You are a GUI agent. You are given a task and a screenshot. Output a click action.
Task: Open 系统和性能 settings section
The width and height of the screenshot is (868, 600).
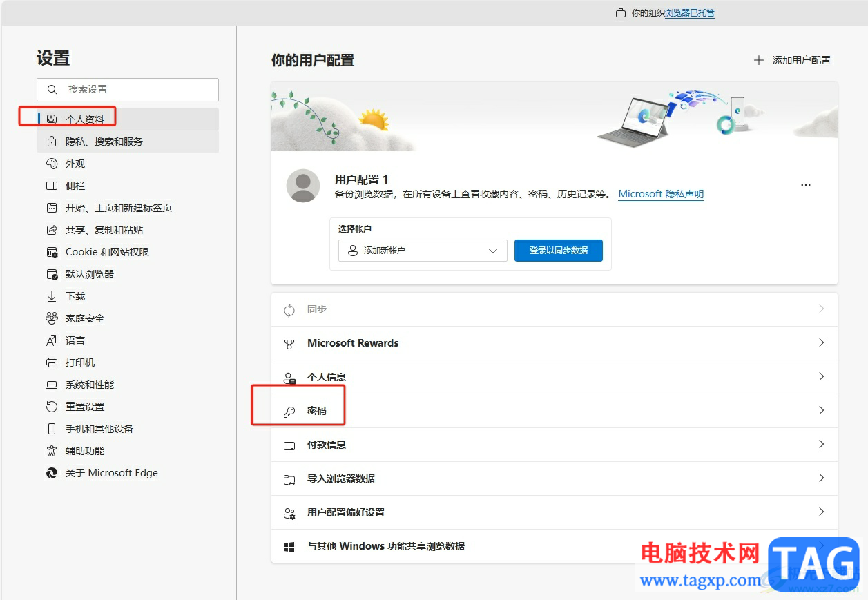pyautogui.click(x=128, y=385)
